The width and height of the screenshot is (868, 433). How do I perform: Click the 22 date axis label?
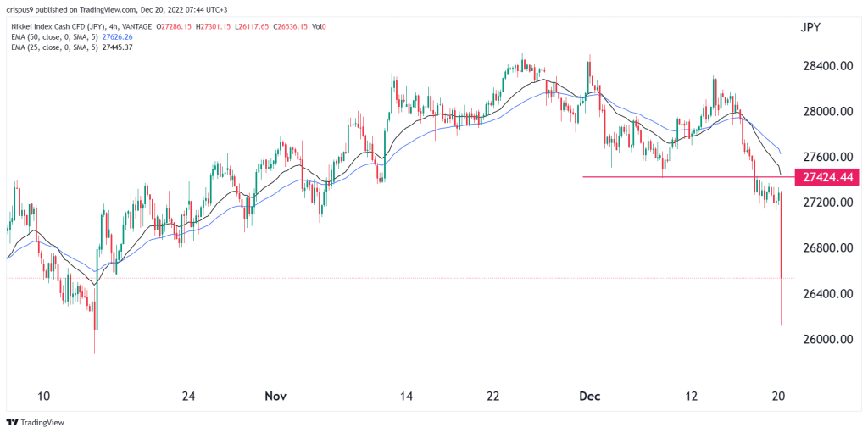point(492,397)
